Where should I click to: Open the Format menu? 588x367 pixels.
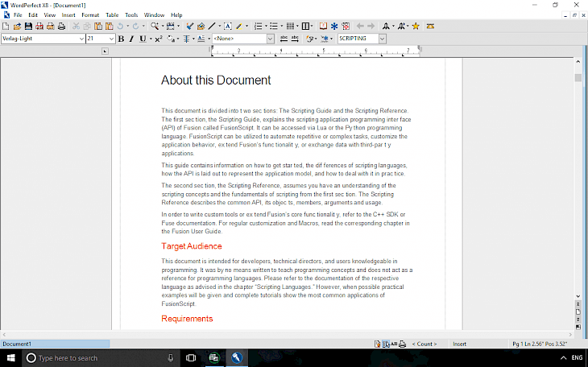point(90,15)
